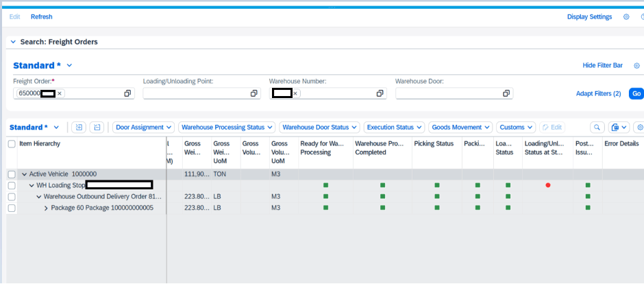Toggle select-all checkbox in Item Hierarchy header
The image size is (644, 284).
(x=12, y=144)
